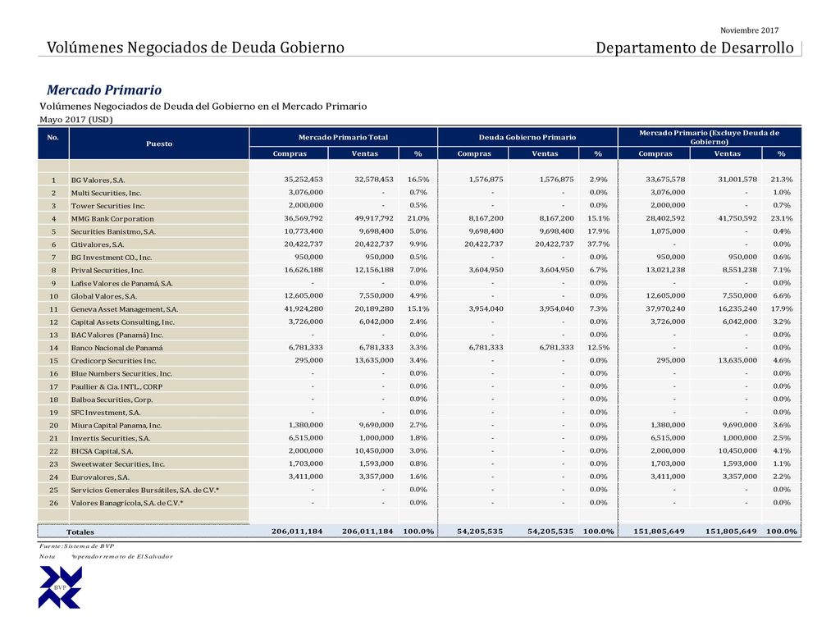Click the BVP logo icon
The height and width of the screenshot is (630, 840).
(x=60, y=587)
